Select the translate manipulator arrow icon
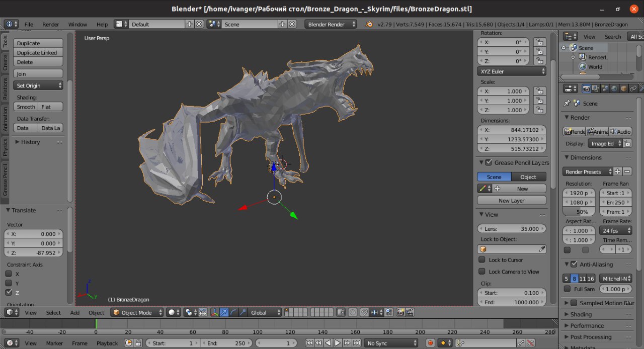This screenshot has height=349, width=644. click(224, 312)
